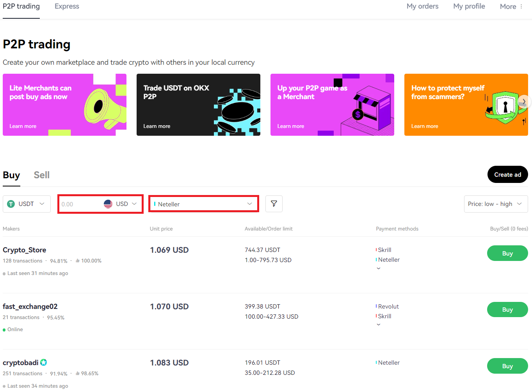The height and width of the screenshot is (392, 532).
Task: Open the Lite Merchants buy ads banner
Action: [x=64, y=105]
